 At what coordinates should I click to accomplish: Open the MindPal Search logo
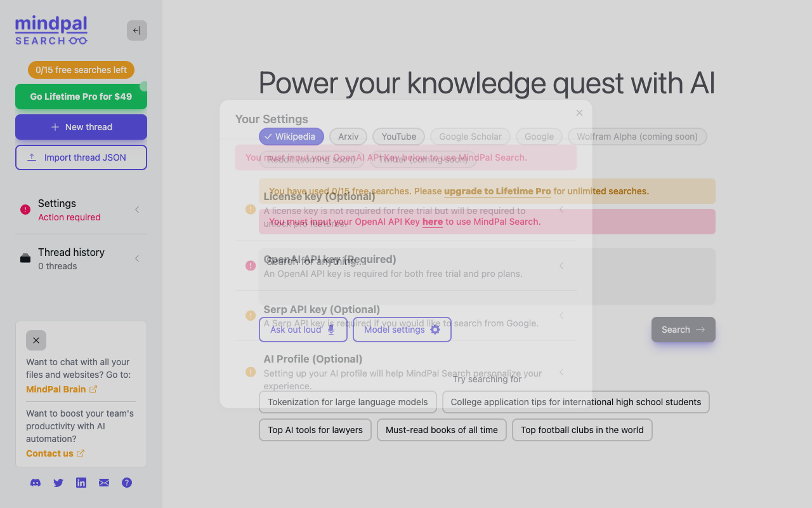click(x=51, y=30)
